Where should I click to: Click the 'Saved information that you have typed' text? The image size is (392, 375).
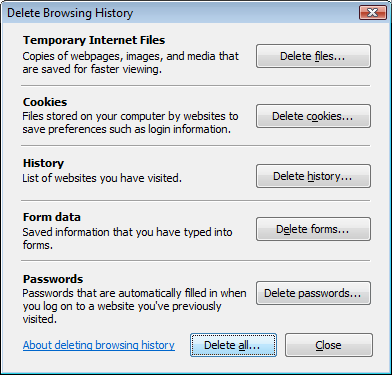(127, 238)
